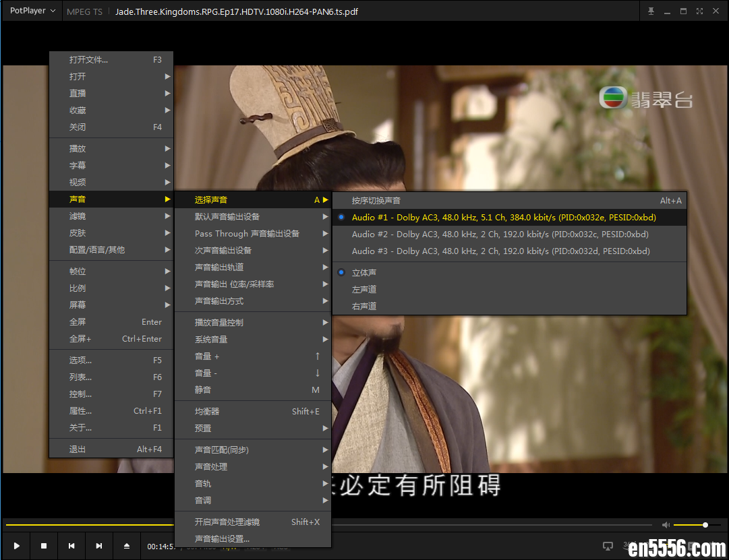Open 声音输出设置... dialog
Image resolution: width=729 pixels, height=560 pixels.
[x=253, y=538]
